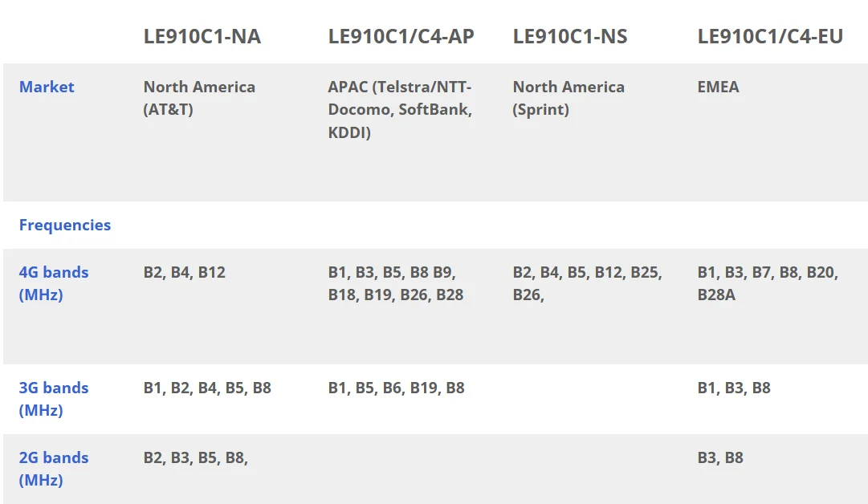This screenshot has width=868, height=504.
Task: Click the 4G bands (MHz) row label
Action: pyautogui.click(x=53, y=283)
